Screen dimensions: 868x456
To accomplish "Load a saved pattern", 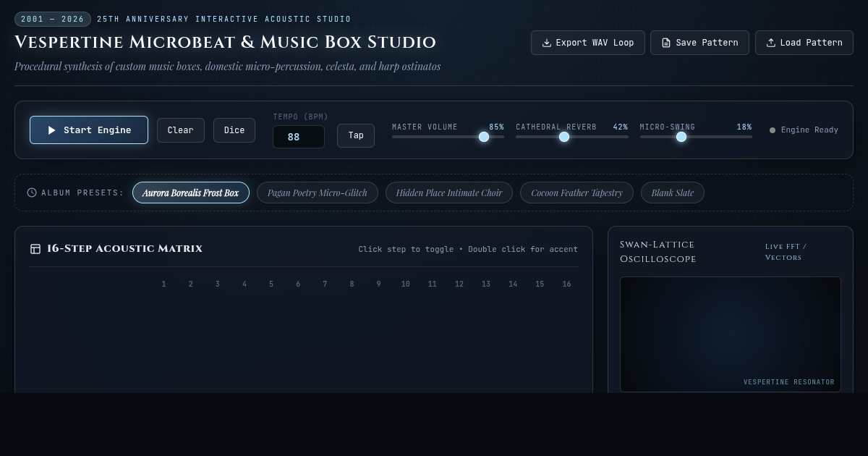I will click(804, 43).
